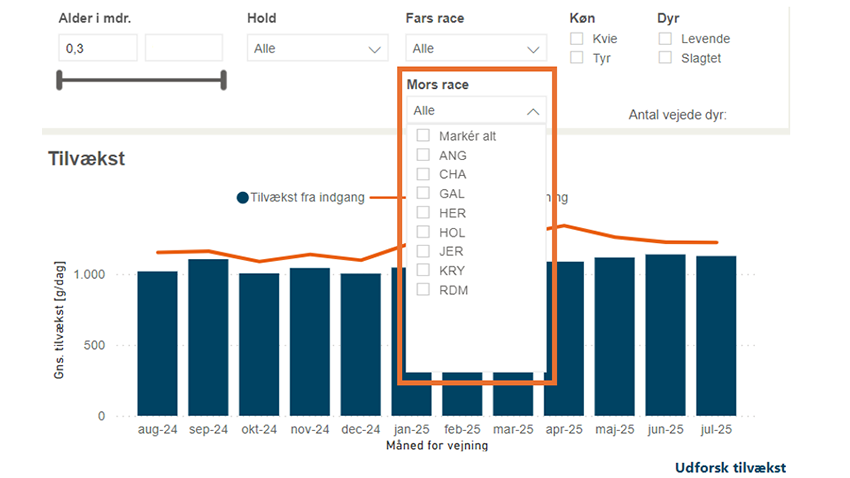The image size is (850, 478).
Task: Enable the Levende checkbox
Action: pos(666,39)
